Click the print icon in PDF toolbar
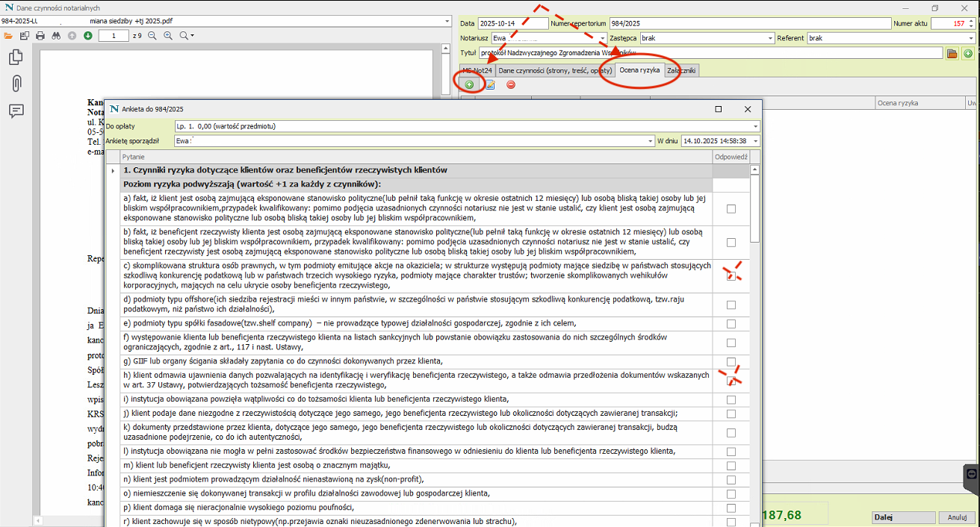The image size is (980, 527). click(x=40, y=35)
